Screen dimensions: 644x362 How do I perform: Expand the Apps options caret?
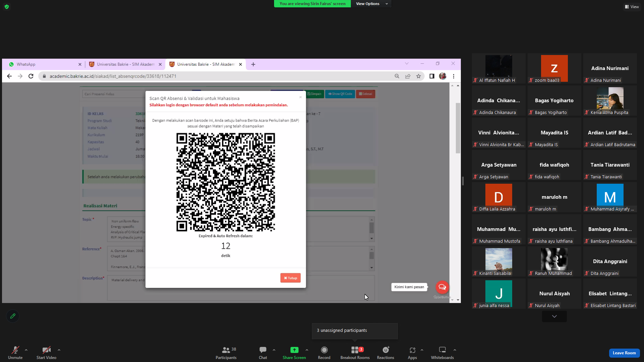tap(422, 350)
